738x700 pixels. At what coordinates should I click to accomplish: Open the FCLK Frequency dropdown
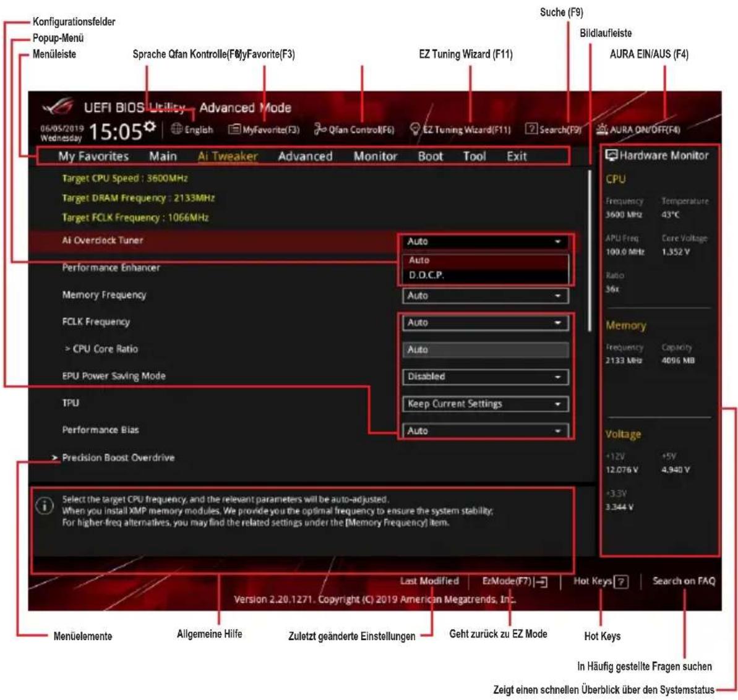[x=485, y=323]
